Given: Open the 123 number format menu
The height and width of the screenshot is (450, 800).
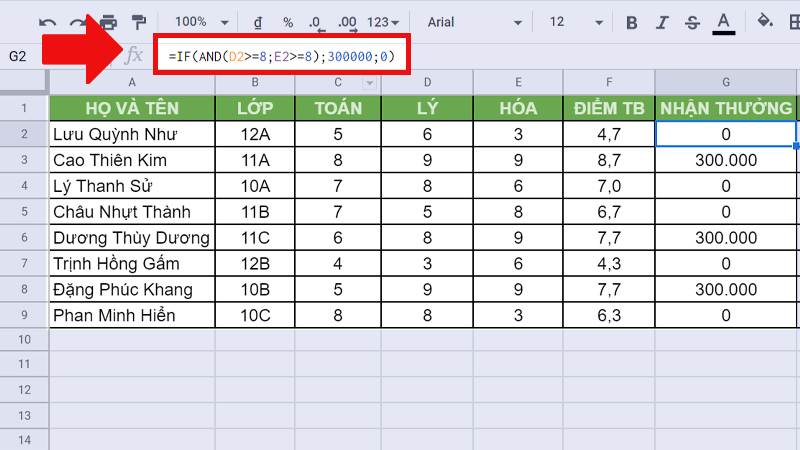Looking at the screenshot, I should coord(386,22).
